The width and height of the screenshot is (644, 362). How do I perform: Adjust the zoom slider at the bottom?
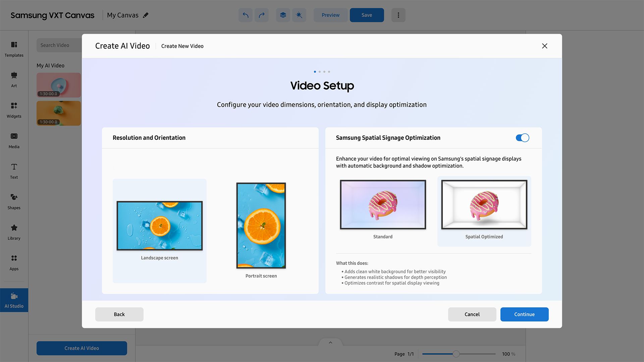(x=456, y=354)
